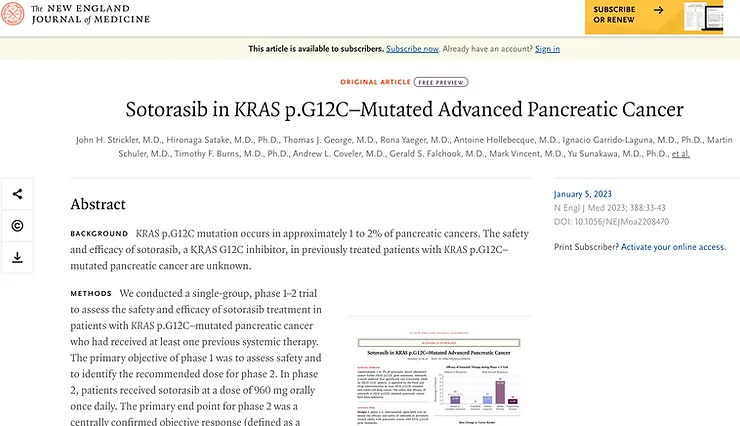Open the January 5, 2023 issue link
The height and width of the screenshot is (426, 740).
[x=582, y=194]
